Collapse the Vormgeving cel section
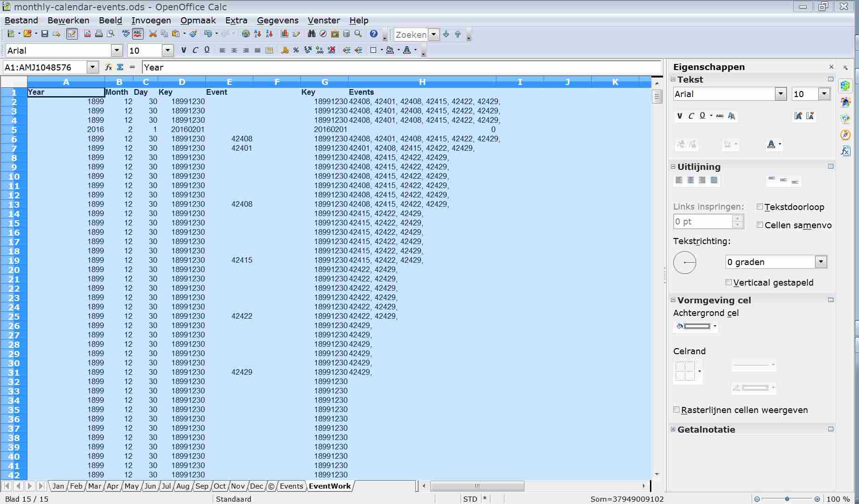Viewport: 859px width, 504px height. point(673,300)
